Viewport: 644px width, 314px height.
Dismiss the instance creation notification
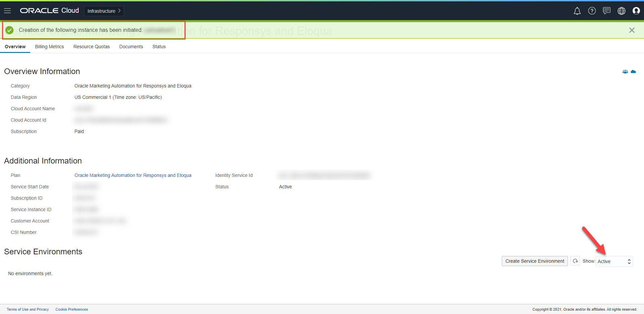632,30
